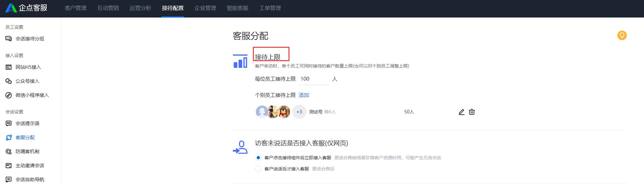Open 网站H5接入 settings
Viewport: 644px width, 186px height.
[28, 67]
